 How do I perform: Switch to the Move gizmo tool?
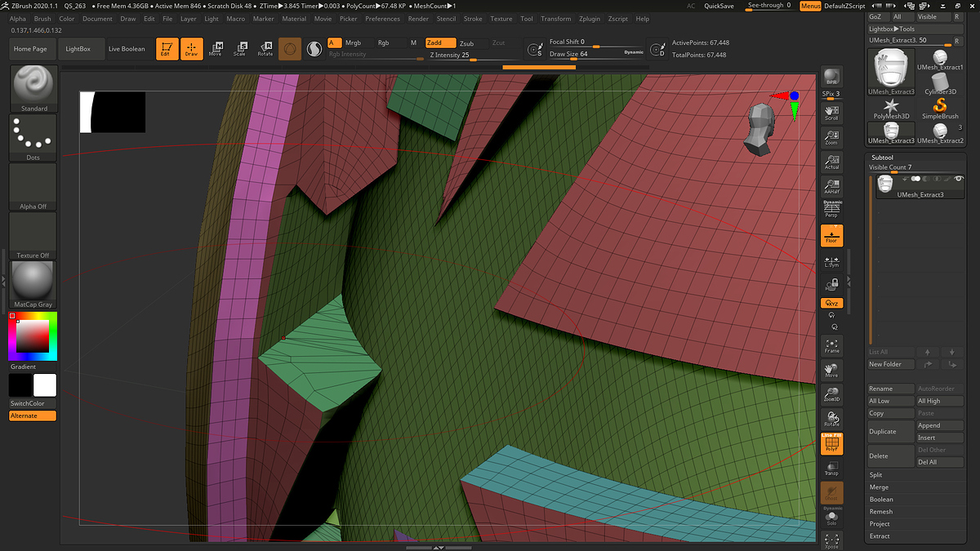(216, 49)
